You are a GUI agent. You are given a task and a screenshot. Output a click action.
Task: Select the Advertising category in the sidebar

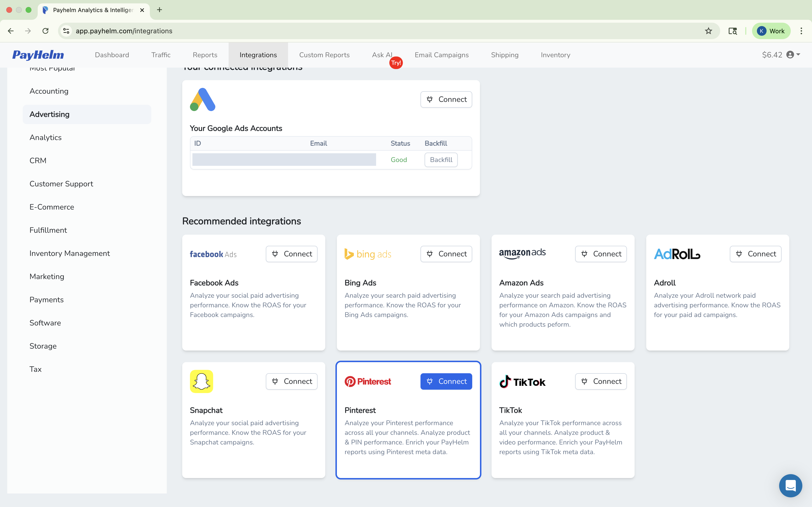pos(49,114)
